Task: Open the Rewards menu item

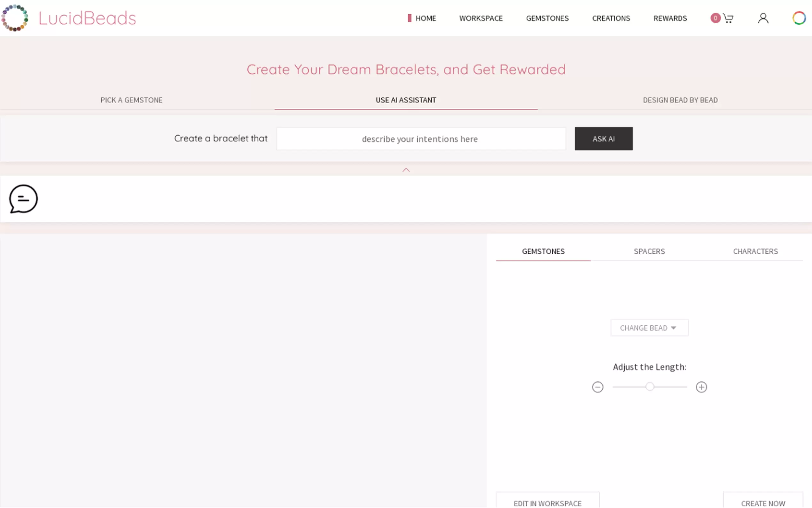Action: point(670,18)
